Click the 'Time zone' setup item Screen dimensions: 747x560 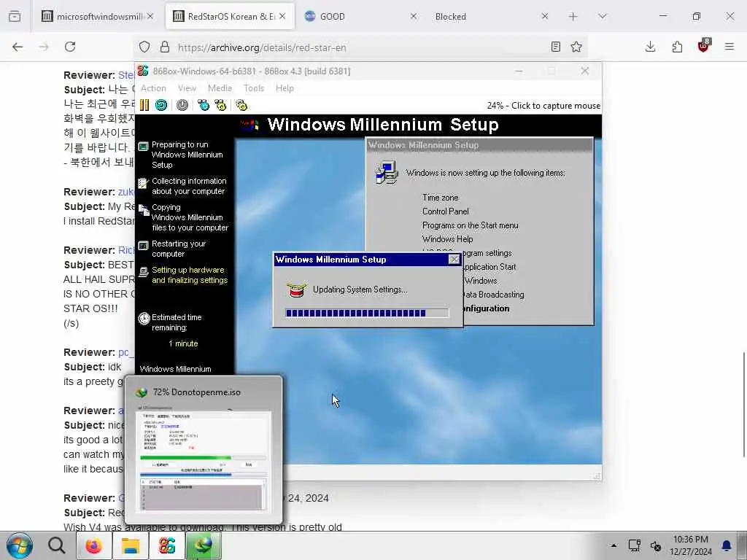pyautogui.click(x=440, y=197)
